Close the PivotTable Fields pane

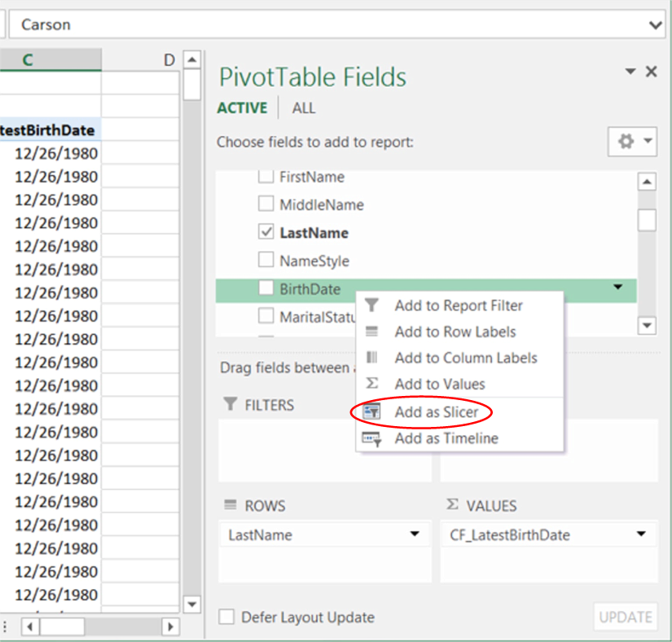coord(651,72)
